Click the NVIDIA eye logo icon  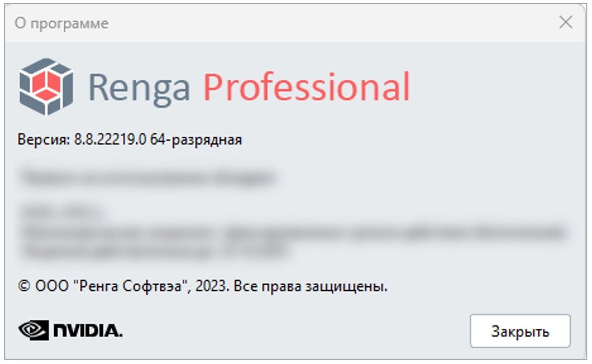pyautogui.click(x=34, y=330)
